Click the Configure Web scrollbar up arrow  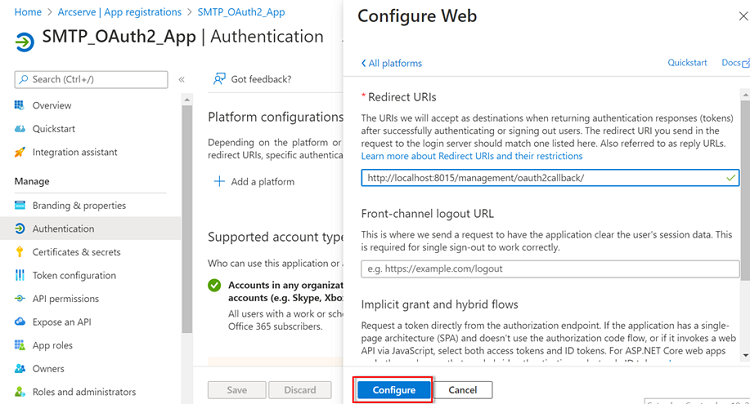coord(745,95)
